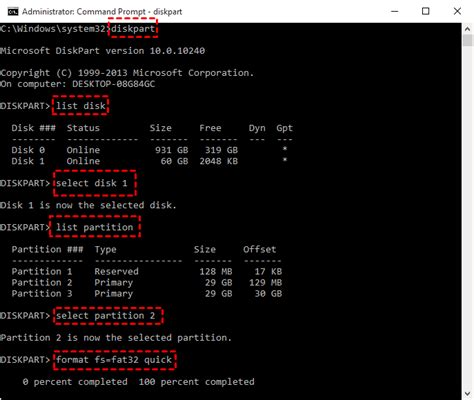Click the window title 'Administrator: Command Prompt - diskpart'

click(x=102, y=12)
